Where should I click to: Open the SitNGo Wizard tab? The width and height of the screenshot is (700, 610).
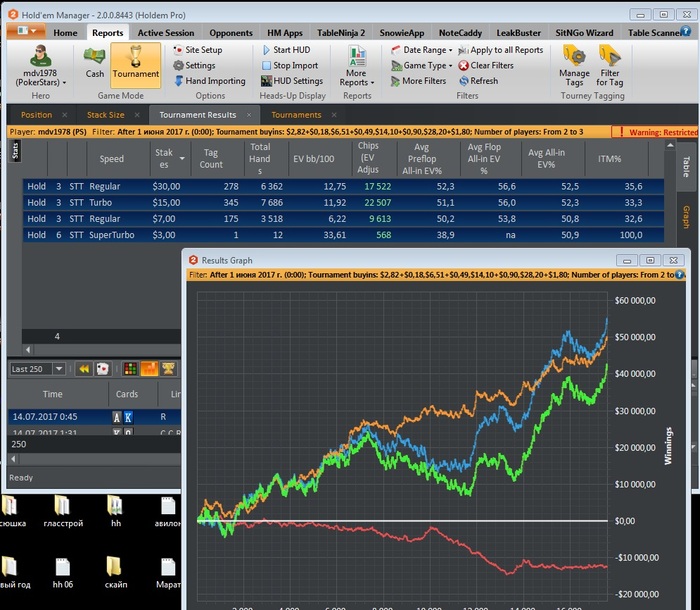pos(584,33)
